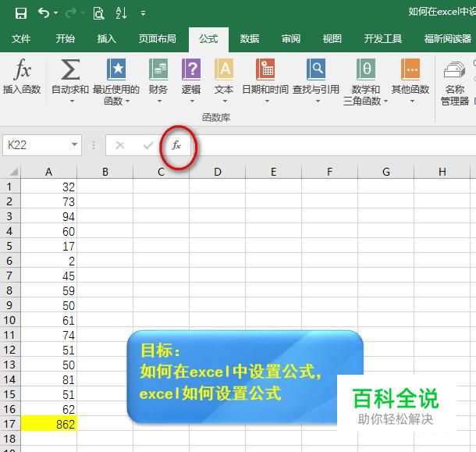Open the 日期和时间 functions icon
The width and height of the screenshot is (476, 452).
[265, 69]
